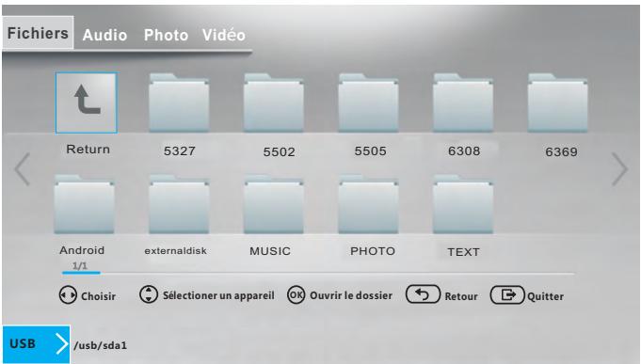Click the up-down device selector icon
The image size is (641, 364).
coord(149,294)
